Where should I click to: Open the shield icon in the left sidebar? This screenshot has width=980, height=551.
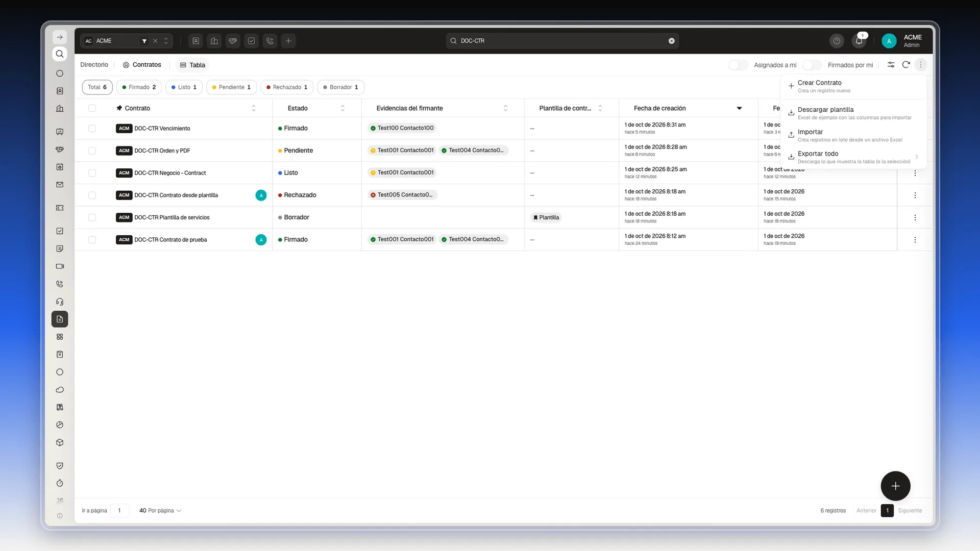(60, 466)
